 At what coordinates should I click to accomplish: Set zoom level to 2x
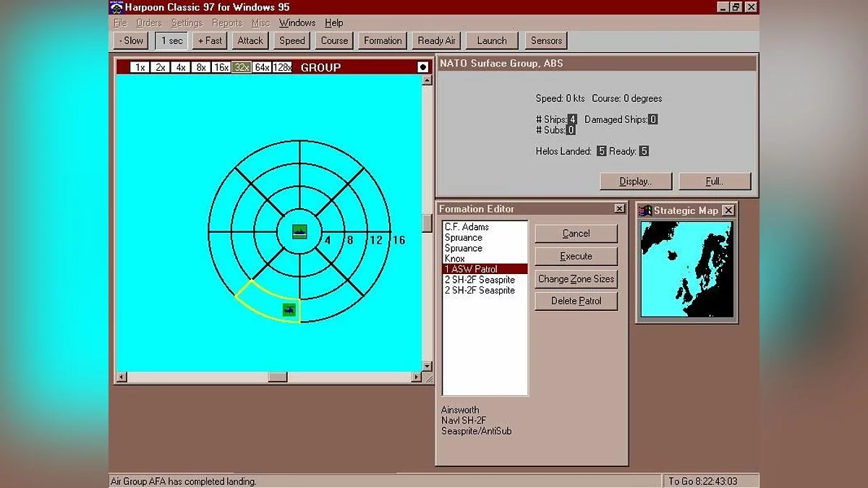160,67
